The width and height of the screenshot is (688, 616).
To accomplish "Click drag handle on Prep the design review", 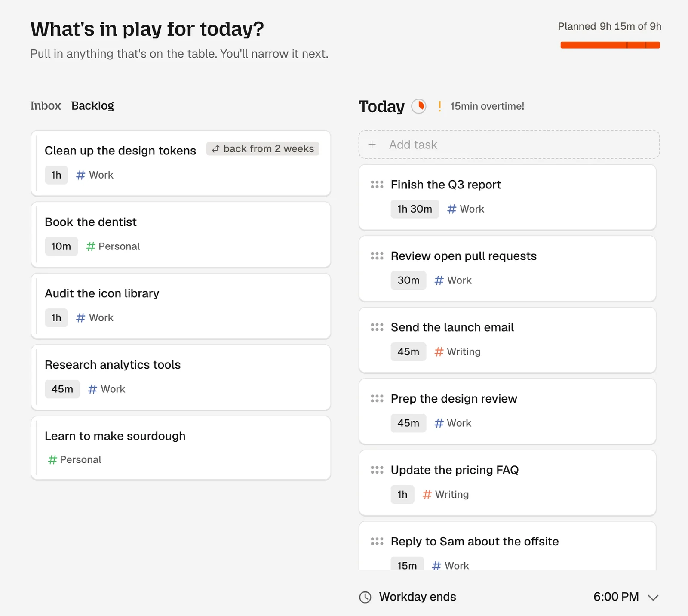I will 377,399.
